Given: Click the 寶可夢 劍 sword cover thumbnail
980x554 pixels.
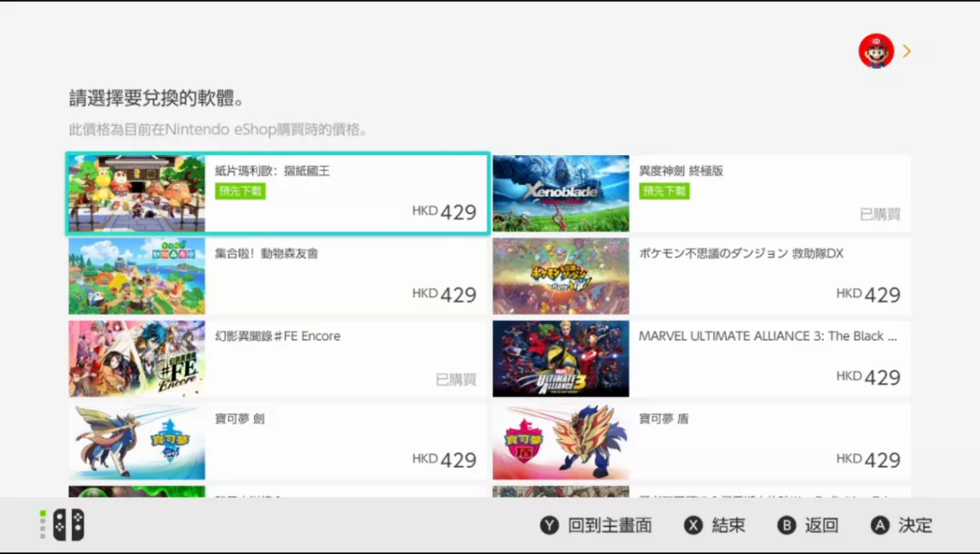Looking at the screenshot, I should pos(137,442).
